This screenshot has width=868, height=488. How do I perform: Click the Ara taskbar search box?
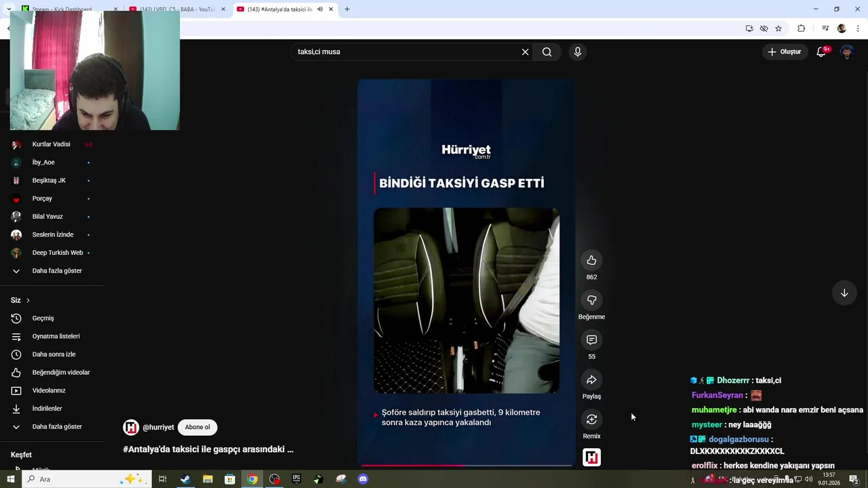tap(87, 479)
